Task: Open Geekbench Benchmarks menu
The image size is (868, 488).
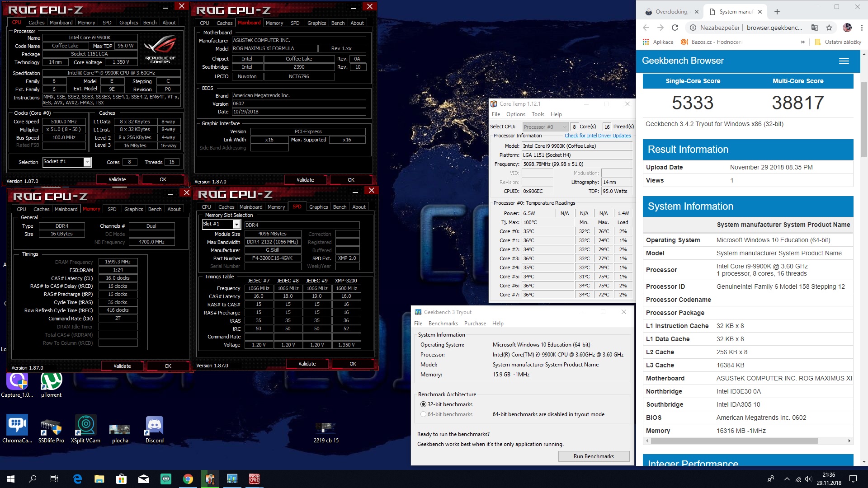Action: tap(443, 324)
